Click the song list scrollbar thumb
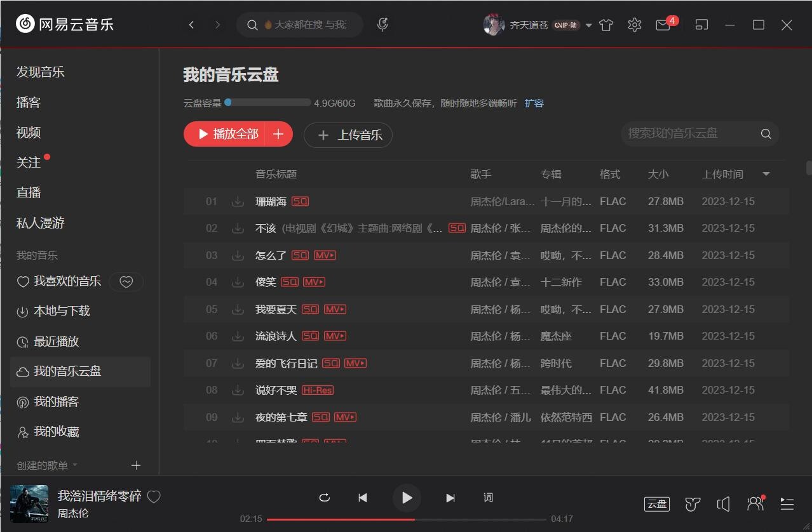Viewport: 812px width, 532px height. (809, 168)
